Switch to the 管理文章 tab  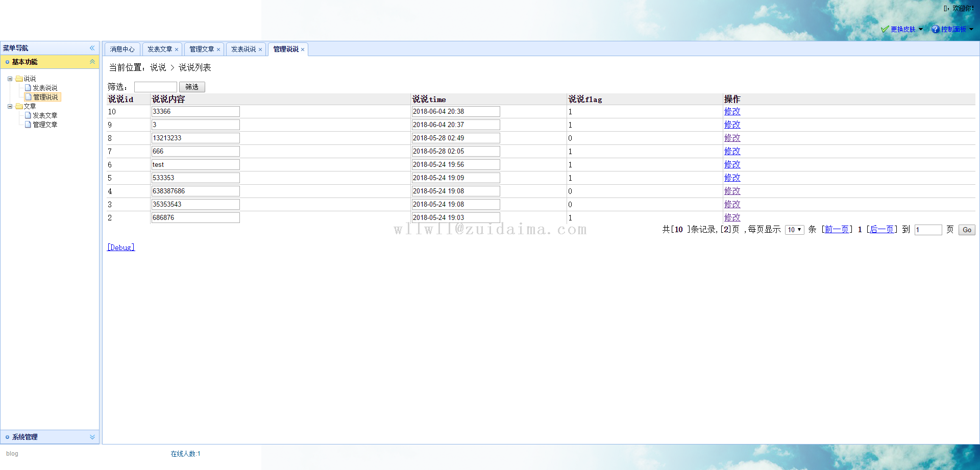[201, 50]
